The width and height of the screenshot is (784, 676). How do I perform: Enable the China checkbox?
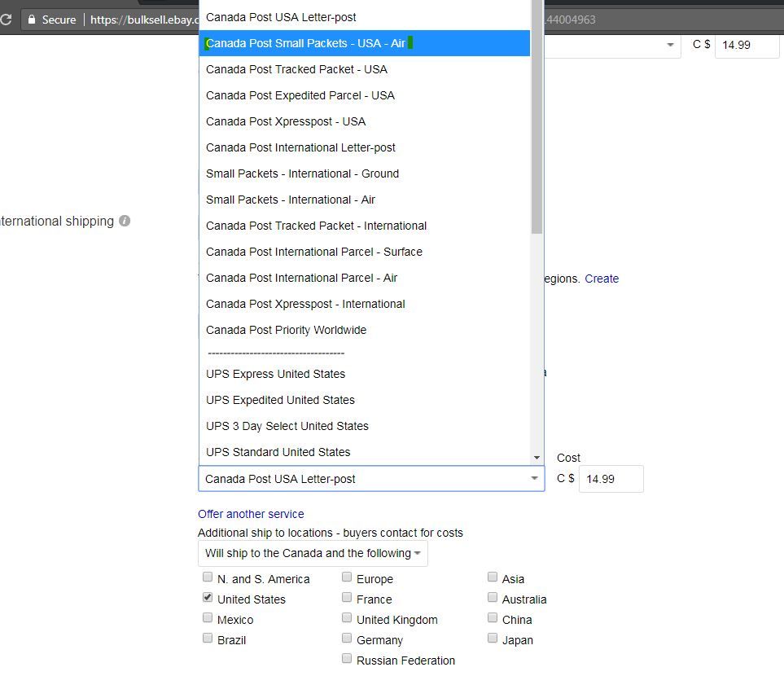point(493,617)
